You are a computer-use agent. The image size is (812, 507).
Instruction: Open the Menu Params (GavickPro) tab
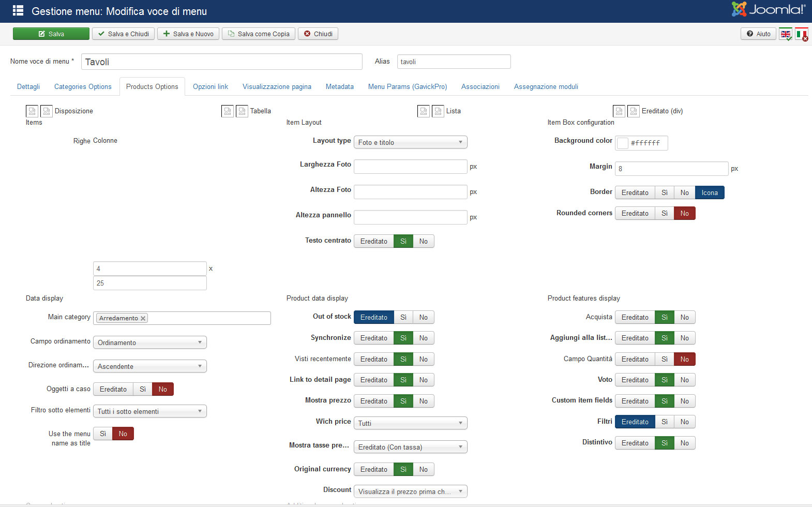[x=408, y=86]
